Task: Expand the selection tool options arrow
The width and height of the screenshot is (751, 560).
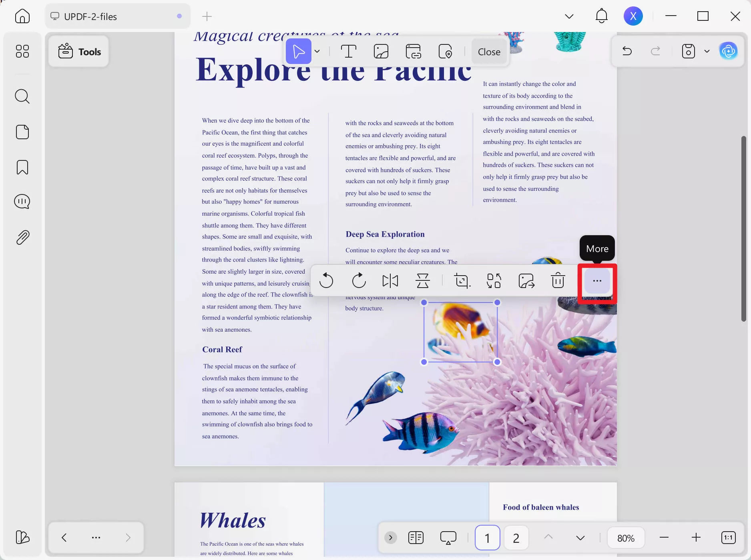Action: [317, 52]
